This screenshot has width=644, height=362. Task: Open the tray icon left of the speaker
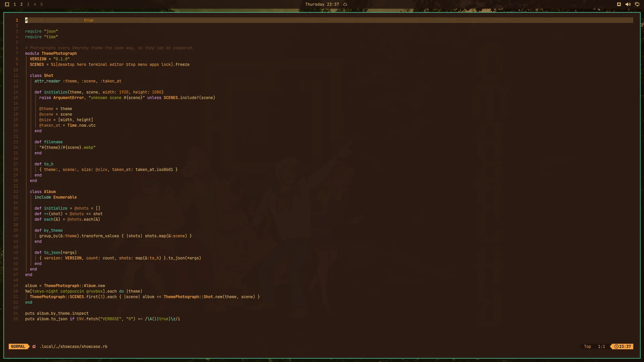pos(619,4)
